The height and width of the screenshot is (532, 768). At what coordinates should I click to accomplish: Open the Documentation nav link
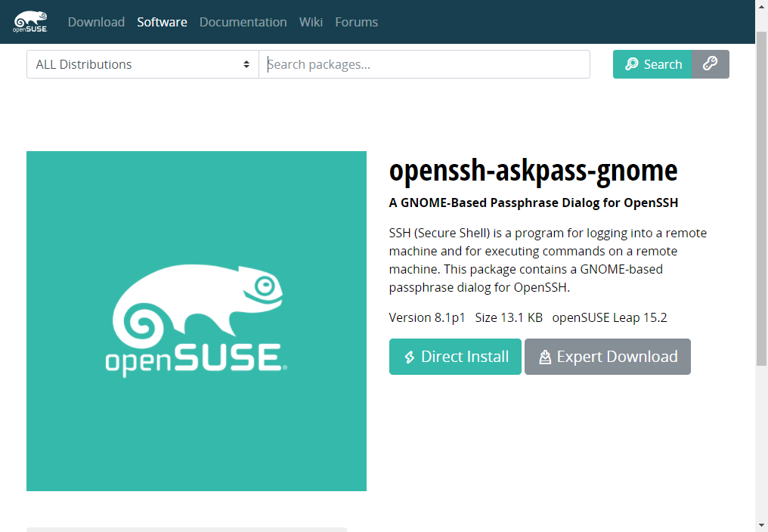[x=243, y=22]
